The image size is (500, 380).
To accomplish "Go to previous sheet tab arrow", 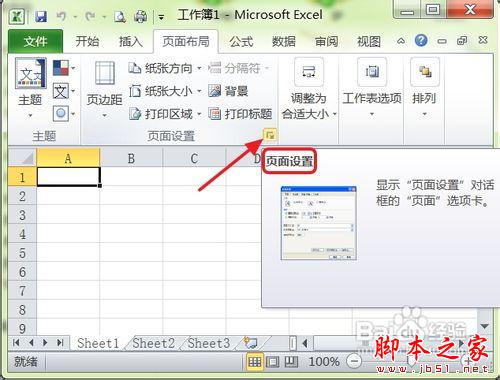I will (32, 342).
